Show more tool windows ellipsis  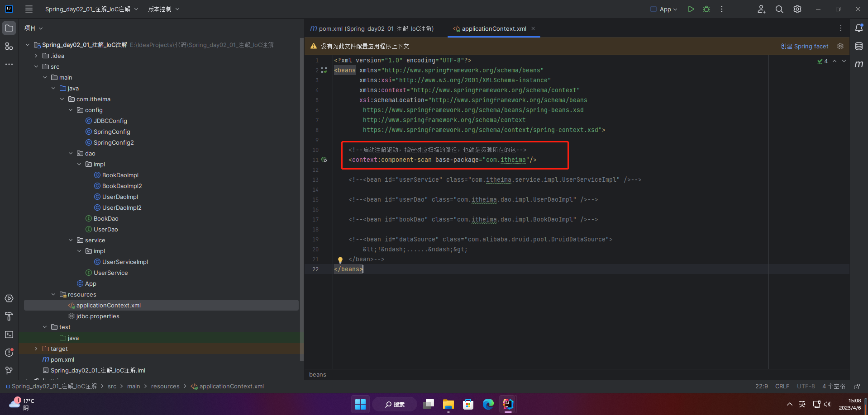(9, 64)
